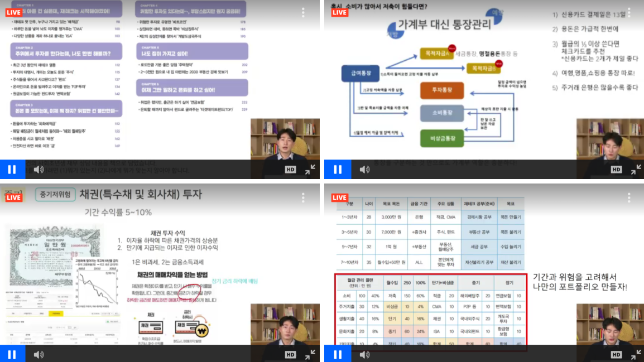
Task: Open three-dot options on 채권 investment video
Action: [303, 197]
